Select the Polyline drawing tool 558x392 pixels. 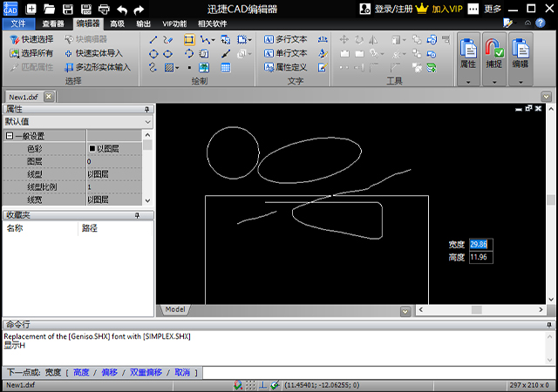tap(205, 39)
